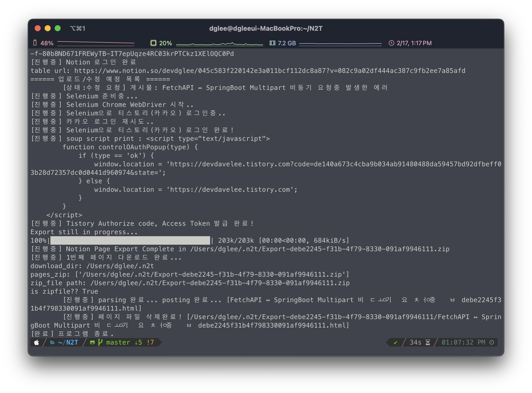The width and height of the screenshot is (532, 393).
Task: Click the hourglass icon beside 34s
Action: coord(428,342)
